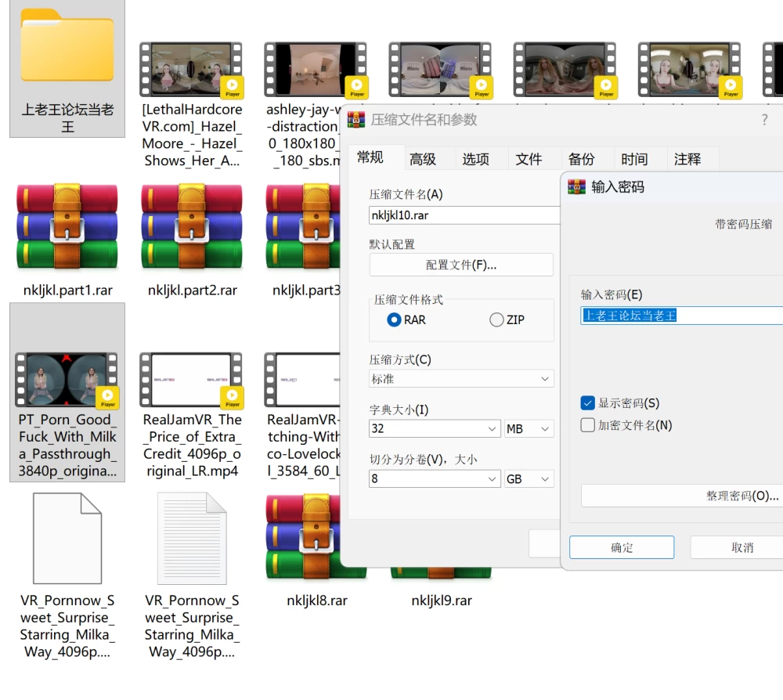Select the nkljkl.part2.rar archive icon

point(192,228)
